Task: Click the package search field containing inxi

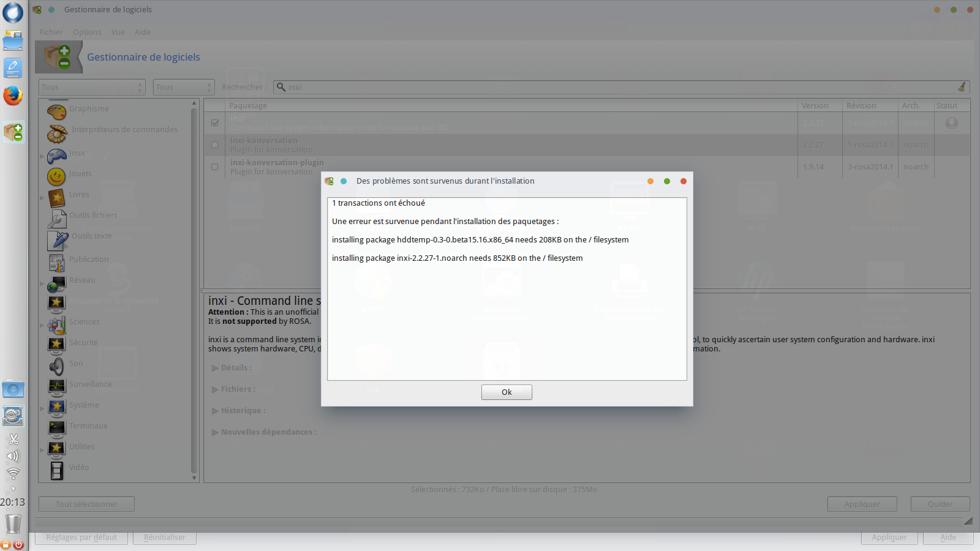Action: click(x=621, y=87)
